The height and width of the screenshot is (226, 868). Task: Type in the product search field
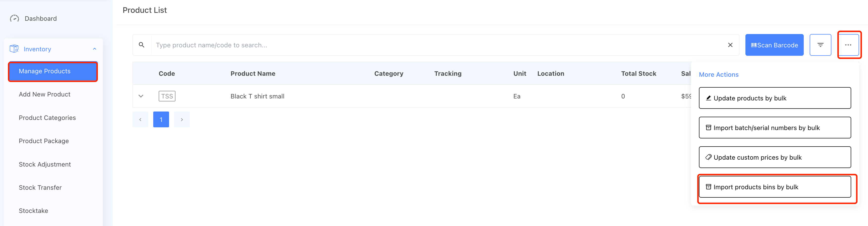pos(438,45)
